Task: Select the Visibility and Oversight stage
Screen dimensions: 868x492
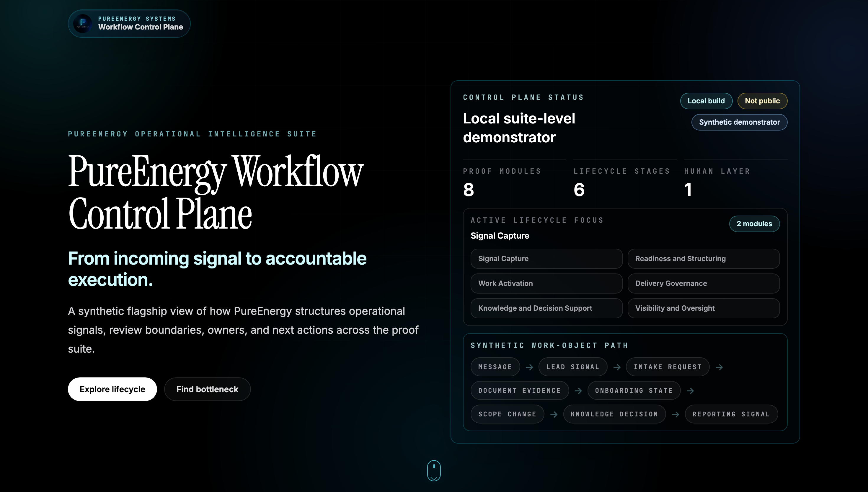Action: (704, 308)
